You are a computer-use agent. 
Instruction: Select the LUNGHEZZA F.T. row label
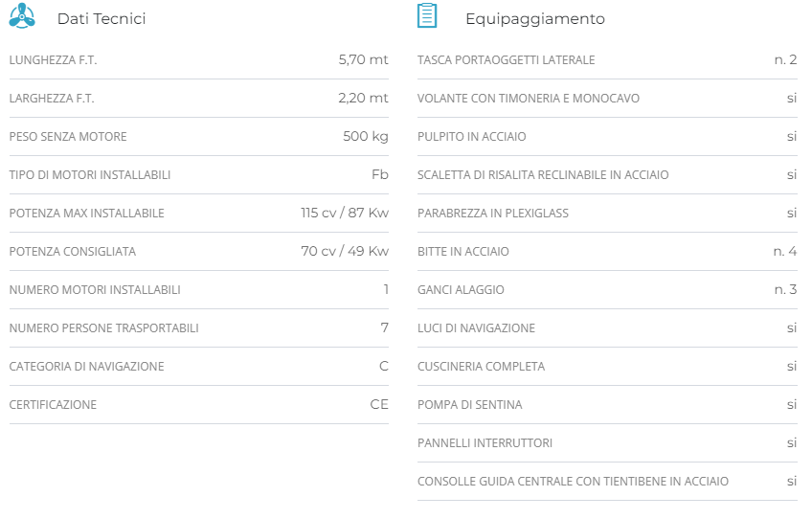click(53, 60)
